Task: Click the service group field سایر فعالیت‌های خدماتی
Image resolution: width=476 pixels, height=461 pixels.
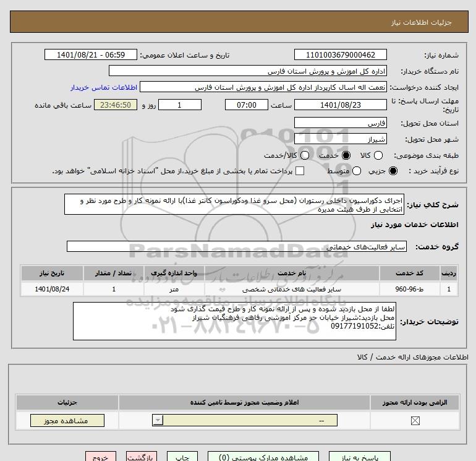Action: coord(237,246)
